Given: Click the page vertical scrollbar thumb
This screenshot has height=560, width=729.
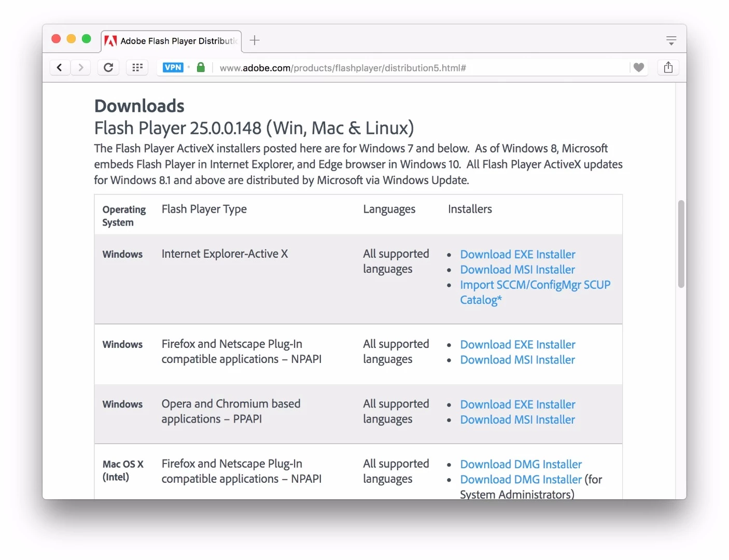Looking at the screenshot, I should [681, 244].
